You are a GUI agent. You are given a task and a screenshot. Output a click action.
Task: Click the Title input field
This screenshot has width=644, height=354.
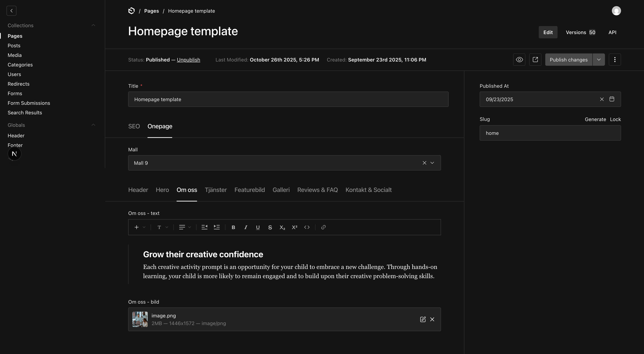tap(288, 99)
